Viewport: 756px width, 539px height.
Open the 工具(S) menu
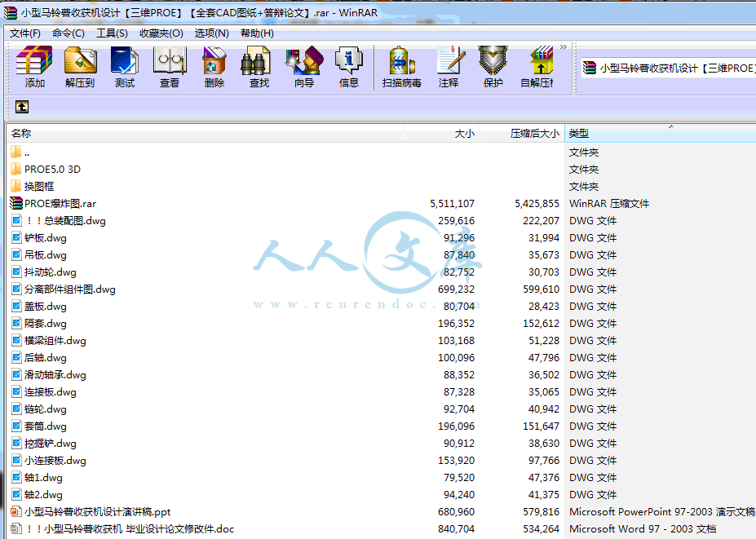(112, 33)
